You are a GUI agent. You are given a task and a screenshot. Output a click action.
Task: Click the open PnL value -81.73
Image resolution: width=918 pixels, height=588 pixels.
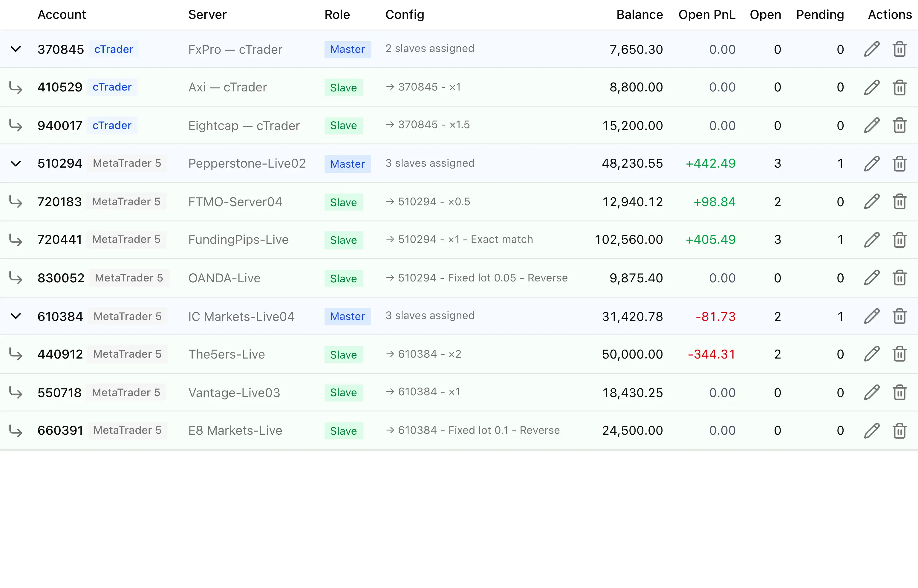pos(715,316)
